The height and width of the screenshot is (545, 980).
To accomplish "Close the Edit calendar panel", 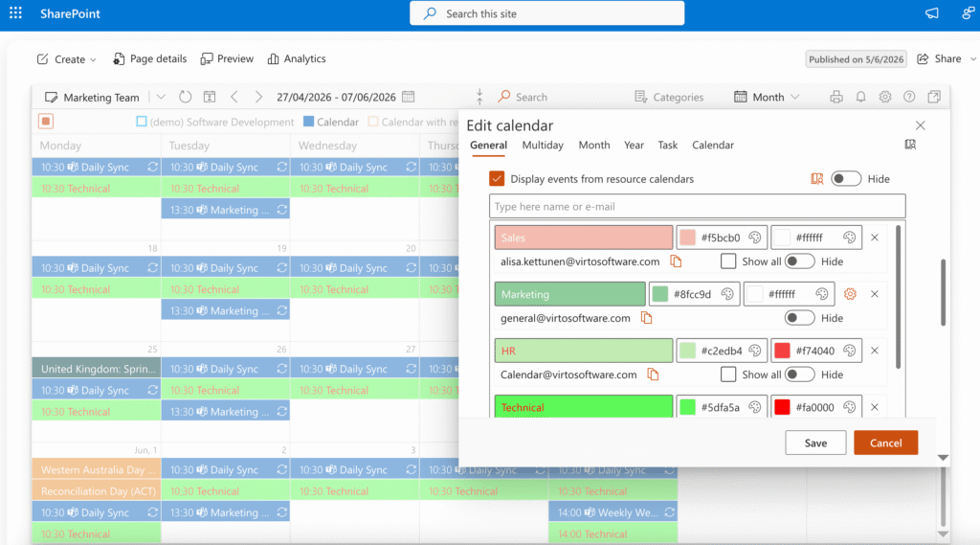I will (x=920, y=125).
